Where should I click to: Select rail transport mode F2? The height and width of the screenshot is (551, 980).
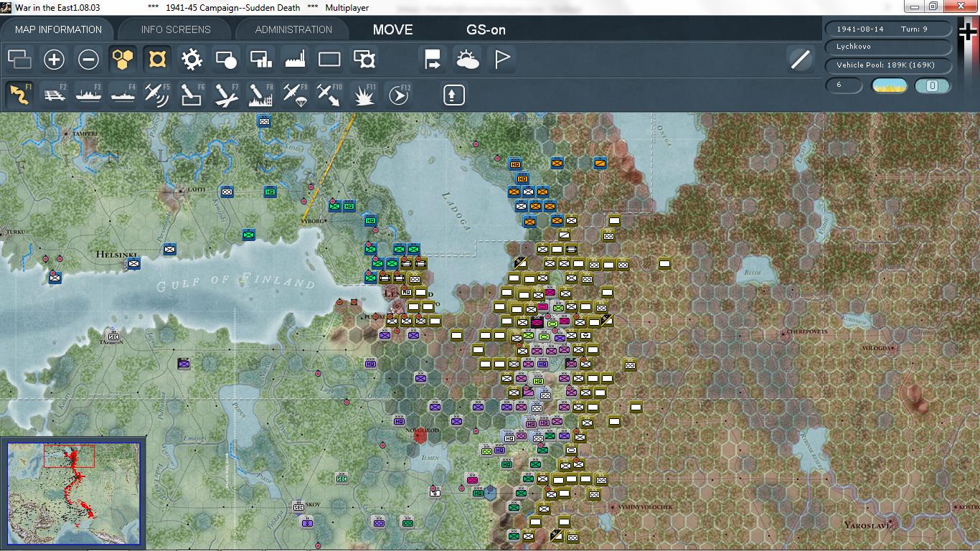click(55, 94)
